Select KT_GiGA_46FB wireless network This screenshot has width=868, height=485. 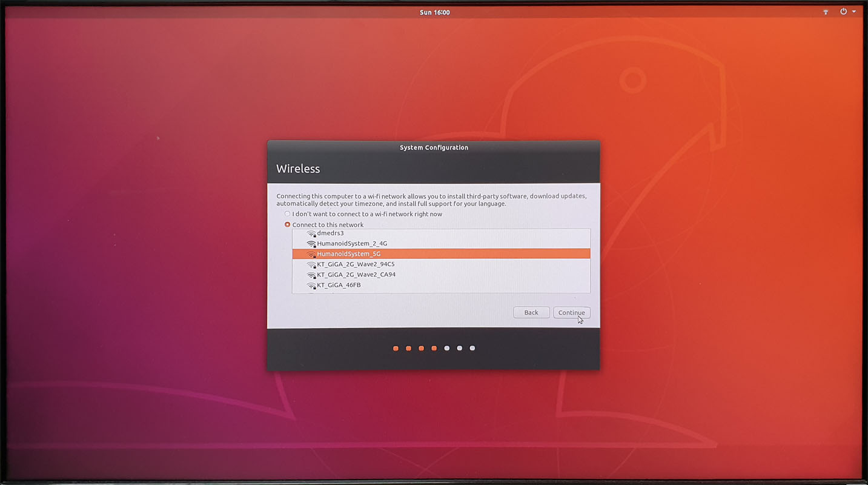point(441,285)
